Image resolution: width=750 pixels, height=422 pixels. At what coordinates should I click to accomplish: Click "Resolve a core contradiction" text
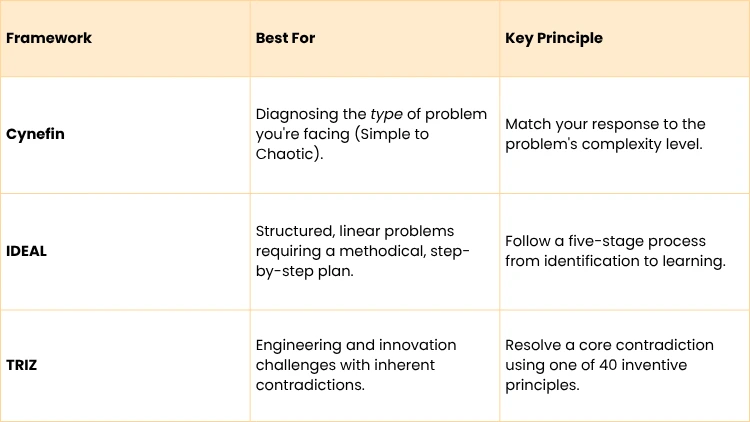(609, 345)
